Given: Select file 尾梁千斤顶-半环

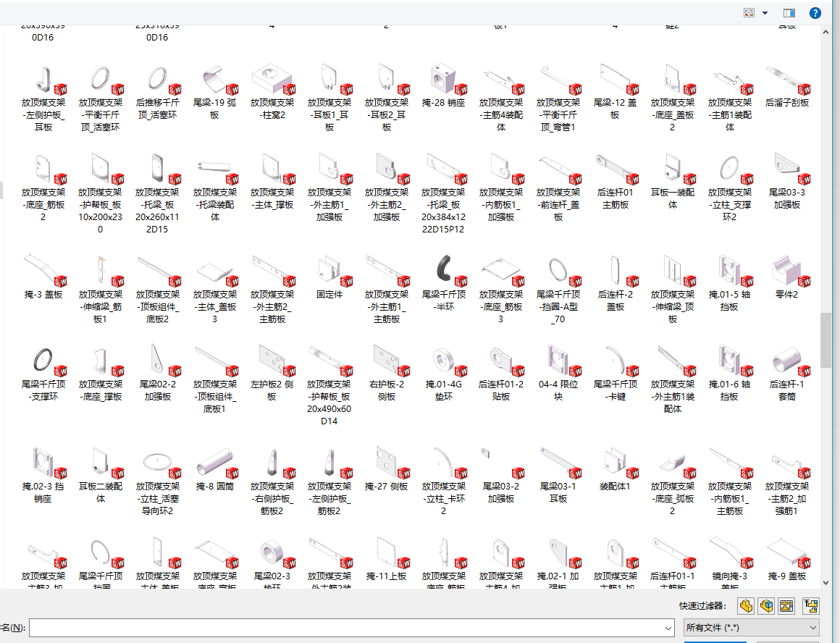Looking at the screenshot, I should (444, 283).
